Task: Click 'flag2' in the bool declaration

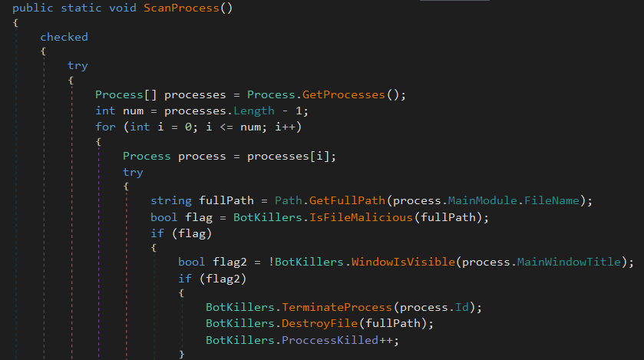Action: (230, 262)
